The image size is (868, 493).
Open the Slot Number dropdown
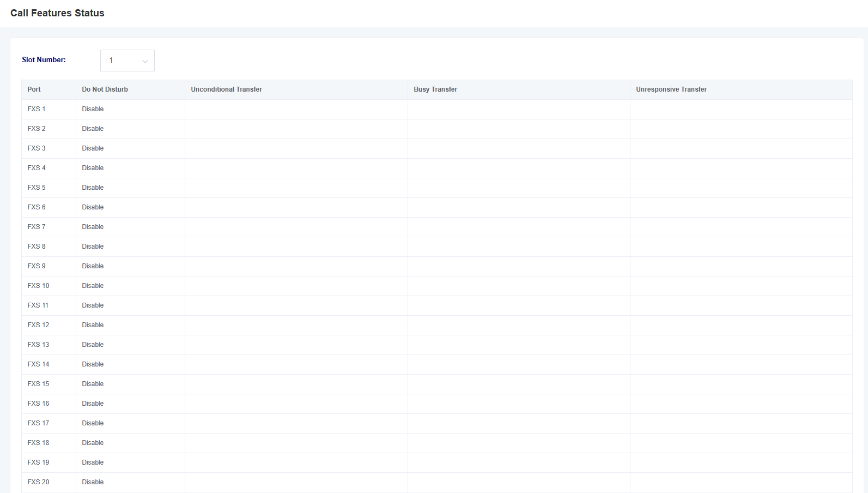pyautogui.click(x=128, y=61)
